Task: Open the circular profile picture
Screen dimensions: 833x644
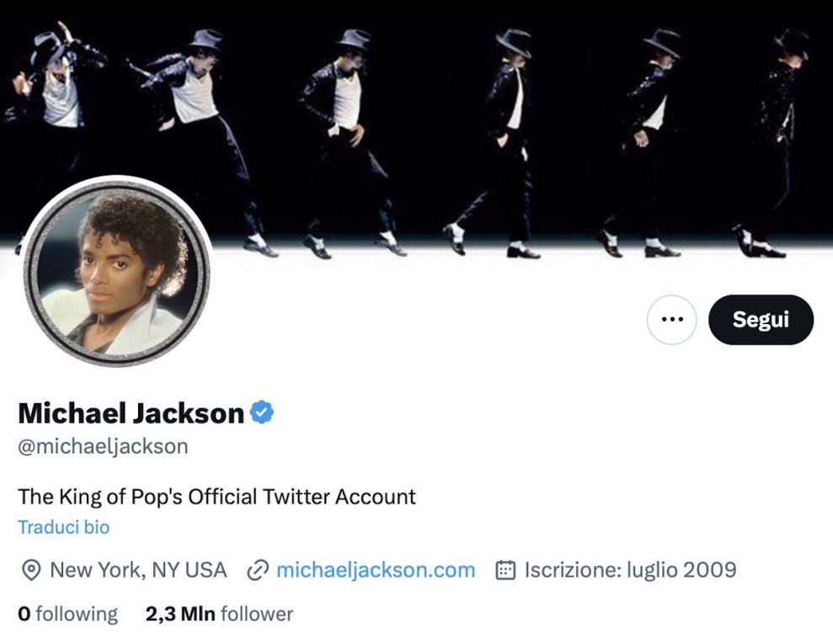Action: click(x=116, y=272)
